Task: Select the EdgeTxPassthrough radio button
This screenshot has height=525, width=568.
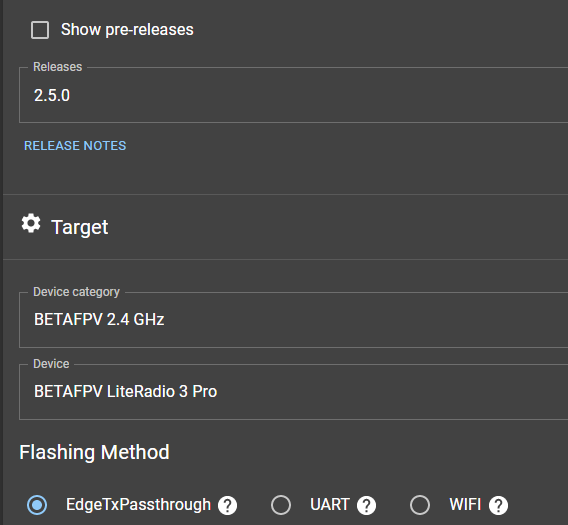Action: pyautogui.click(x=37, y=505)
